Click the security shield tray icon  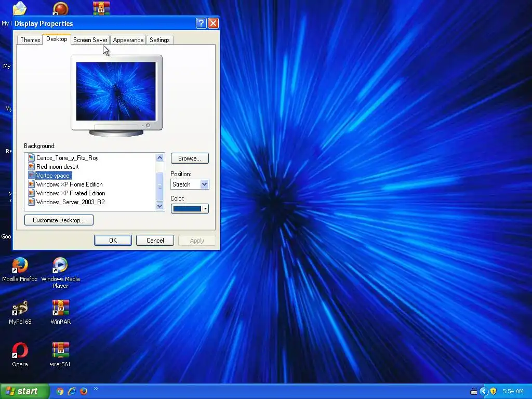coord(494,392)
